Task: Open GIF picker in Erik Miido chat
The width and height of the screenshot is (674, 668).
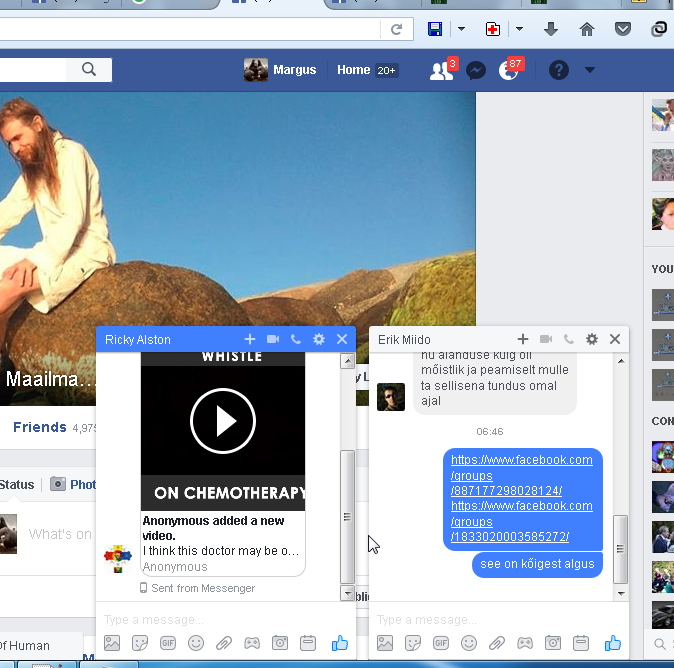Action: click(441, 643)
